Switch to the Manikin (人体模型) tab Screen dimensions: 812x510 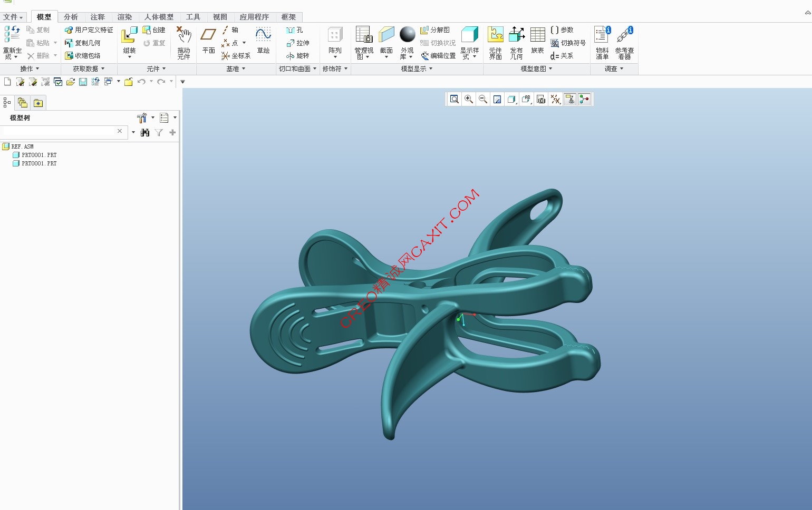(x=159, y=17)
